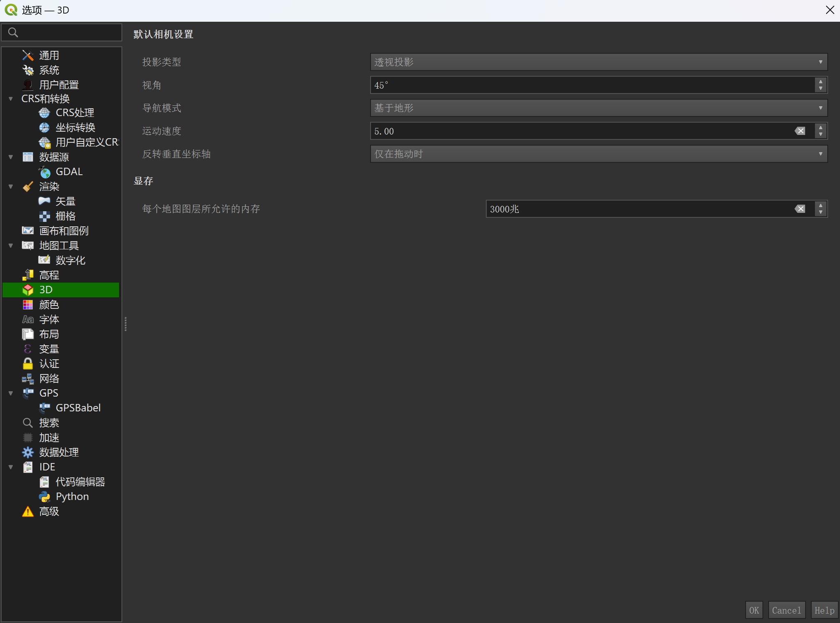Open the 渲染 rendering brush icon
Screen dimensions: 840x623
(x=28, y=187)
